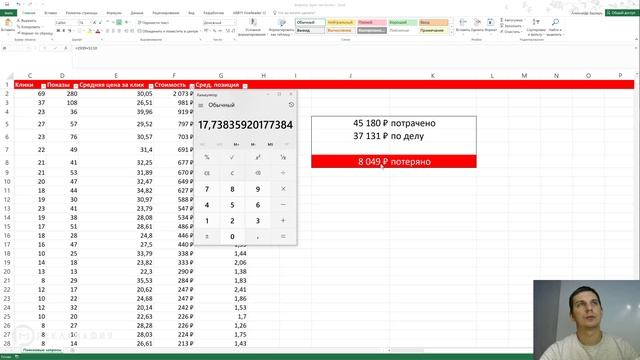Click the equals key in Calculator
Viewport: 640px width, 360px height.
[x=283, y=236]
